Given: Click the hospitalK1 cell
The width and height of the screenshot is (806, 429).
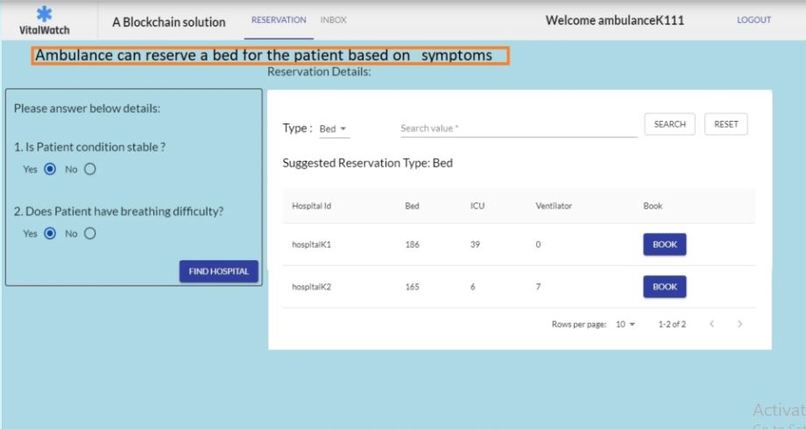Looking at the screenshot, I should pyautogui.click(x=312, y=245).
